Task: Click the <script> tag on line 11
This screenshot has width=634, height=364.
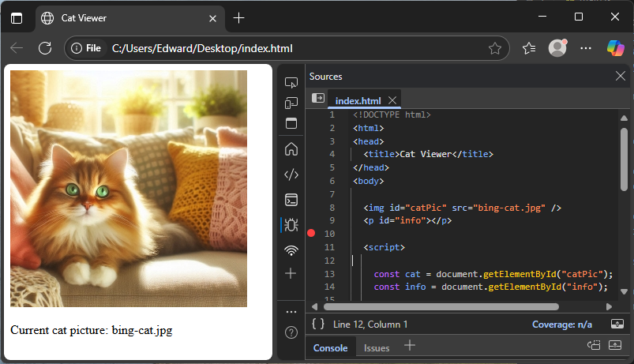Action: point(384,247)
